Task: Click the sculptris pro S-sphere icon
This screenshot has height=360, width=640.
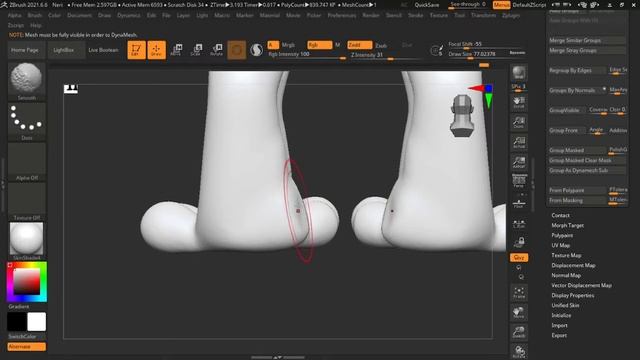Action: tap(256, 50)
